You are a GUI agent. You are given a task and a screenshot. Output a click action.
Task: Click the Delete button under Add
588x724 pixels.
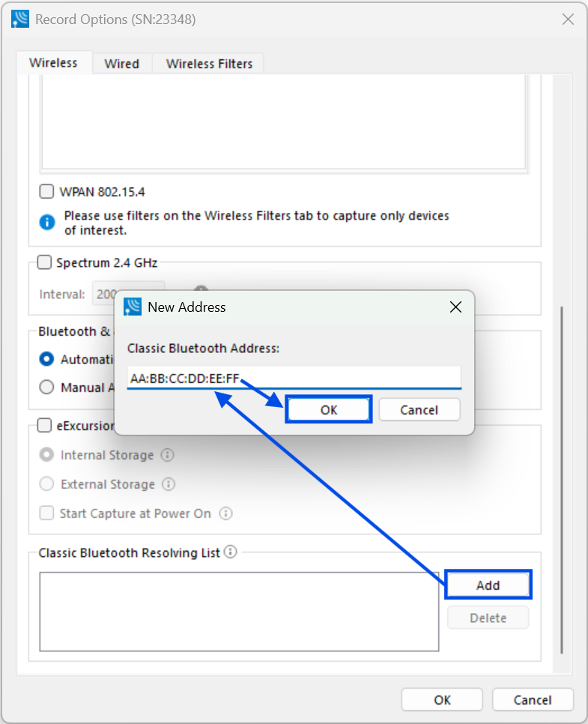488,618
